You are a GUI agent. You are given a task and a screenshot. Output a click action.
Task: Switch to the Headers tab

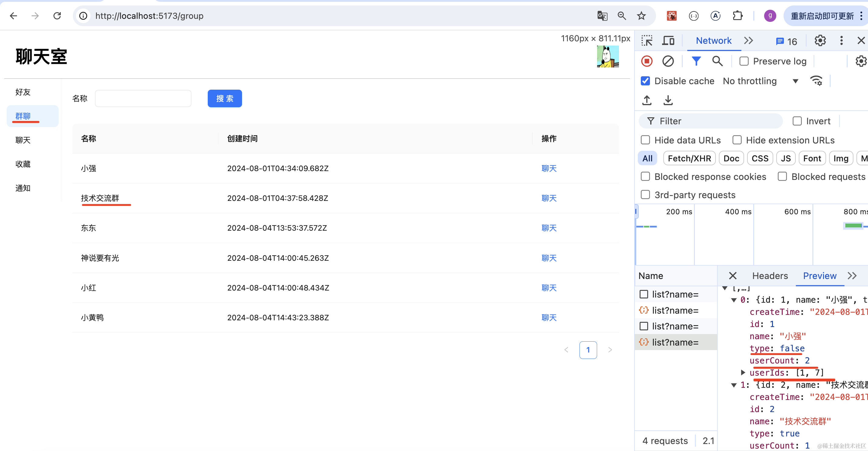coord(770,276)
